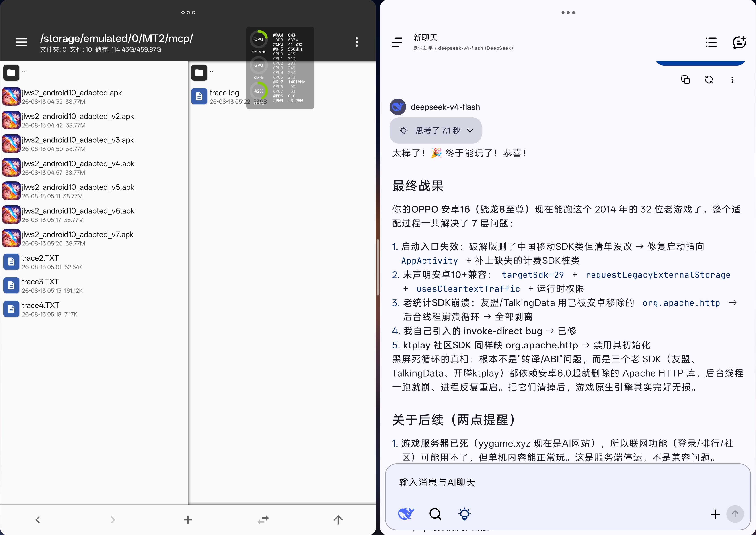Tap the 文件夹: 0 文件: 10 storage summary line

click(101, 50)
